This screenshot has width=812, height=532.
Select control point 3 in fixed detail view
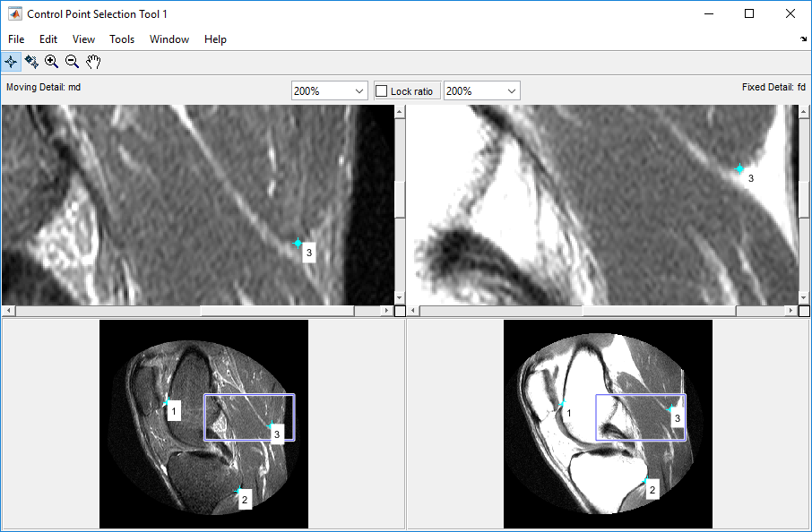[739, 168]
